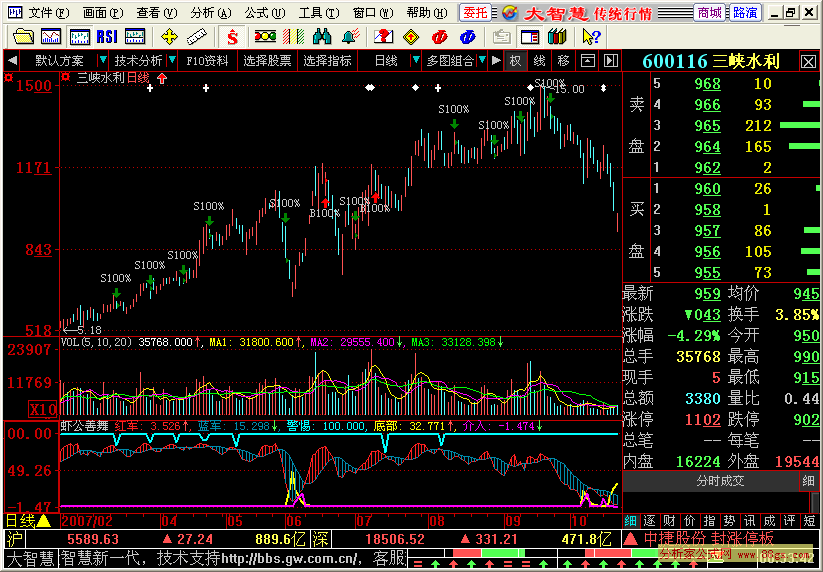Click the multi-panel chart icon beside RSI

(135, 37)
